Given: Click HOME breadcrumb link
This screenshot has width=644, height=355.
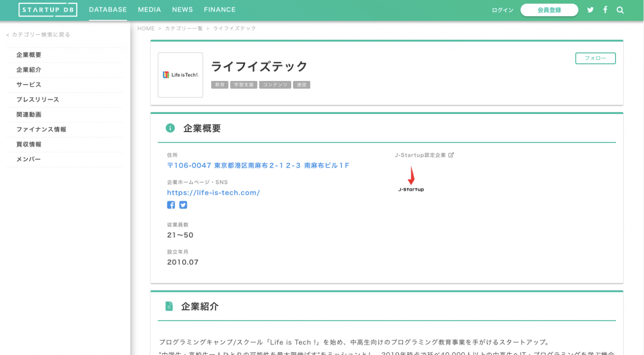Looking at the screenshot, I should (x=146, y=29).
